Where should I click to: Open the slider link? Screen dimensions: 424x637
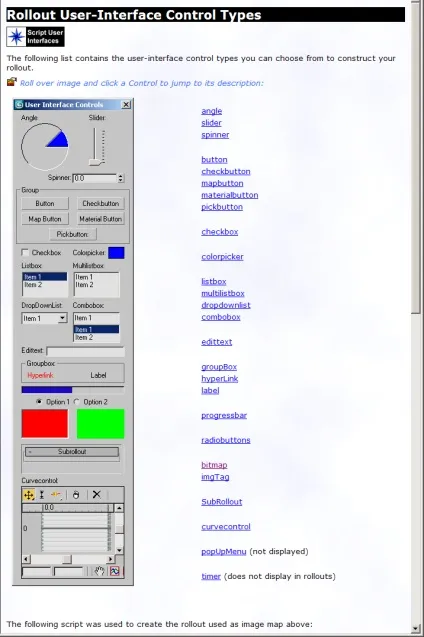pyautogui.click(x=211, y=123)
